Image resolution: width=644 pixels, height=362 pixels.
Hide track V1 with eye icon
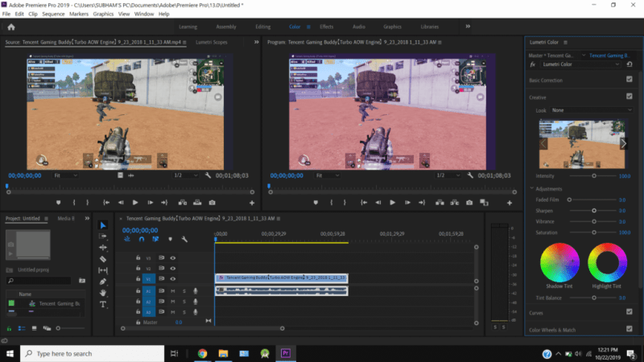pos(173,278)
